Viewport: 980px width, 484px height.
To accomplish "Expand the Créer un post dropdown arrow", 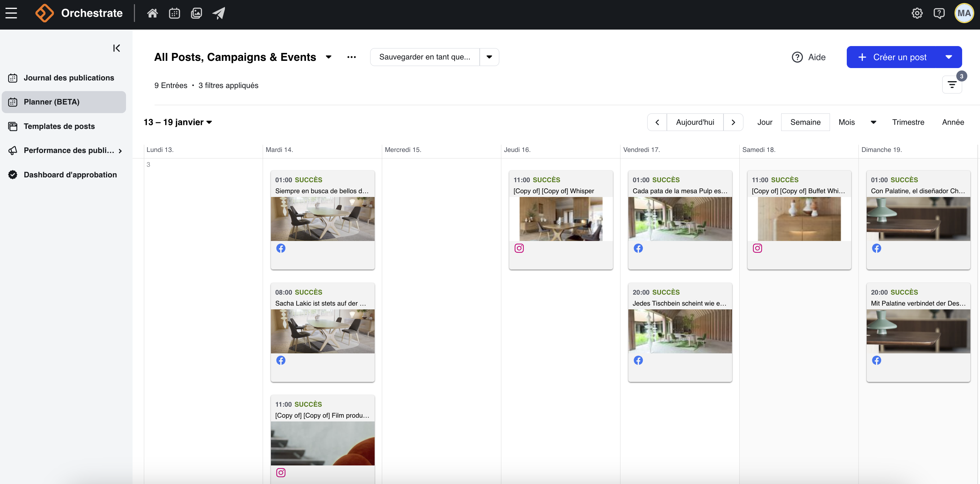I will [x=949, y=57].
